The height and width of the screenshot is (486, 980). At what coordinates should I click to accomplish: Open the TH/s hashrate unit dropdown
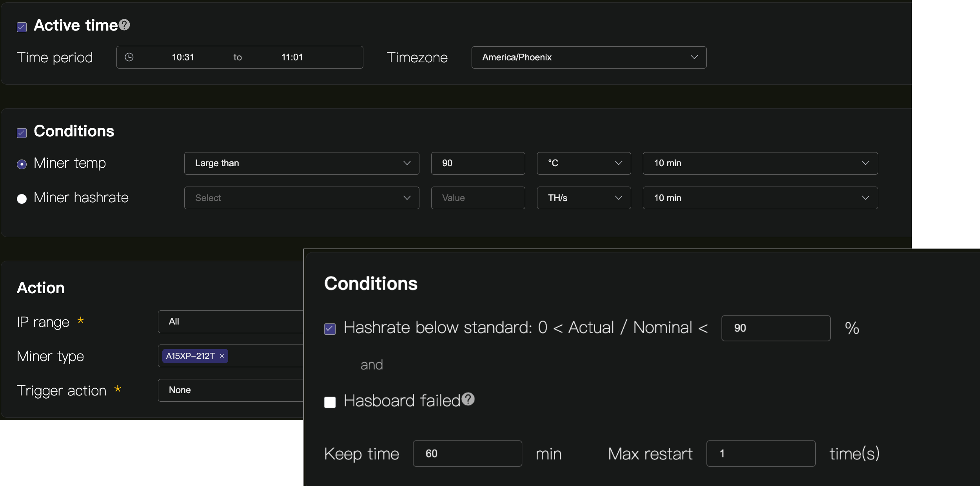coord(583,198)
